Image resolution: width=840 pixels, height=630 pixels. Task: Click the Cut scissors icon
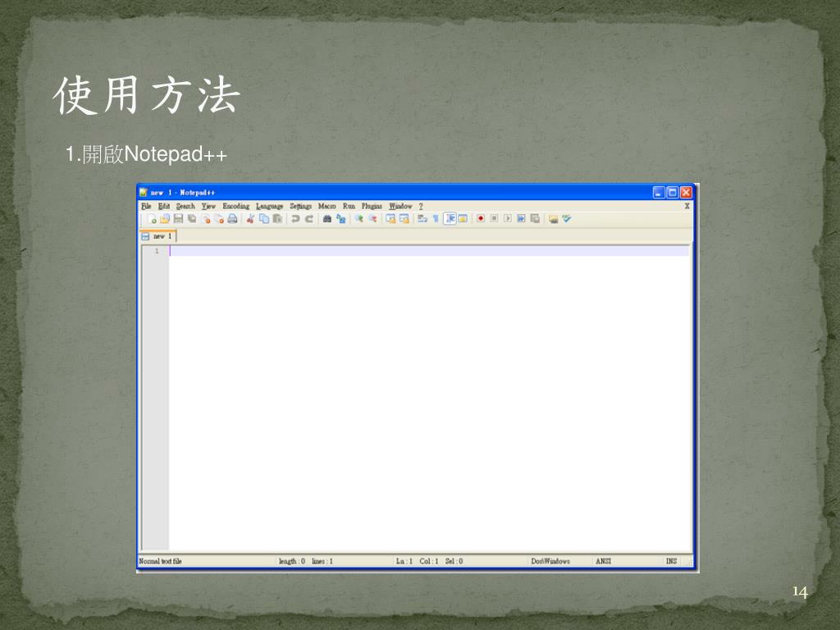pyautogui.click(x=250, y=218)
